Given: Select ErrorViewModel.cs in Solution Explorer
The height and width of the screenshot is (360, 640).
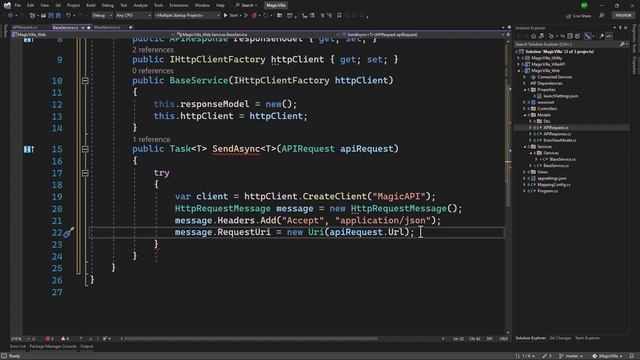Looking at the screenshot, I should pyautogui.click(x=560, y=140).
